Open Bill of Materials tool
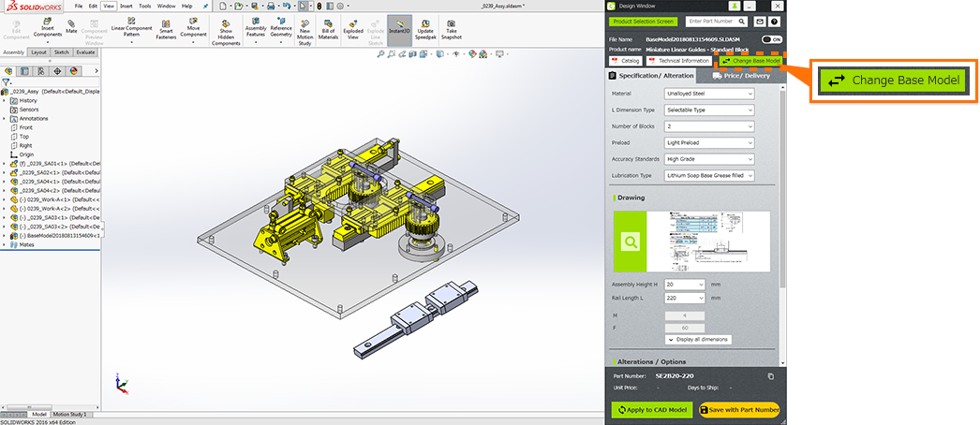The width and height of the screenshot is (980, 425). (x=328, y=29)
